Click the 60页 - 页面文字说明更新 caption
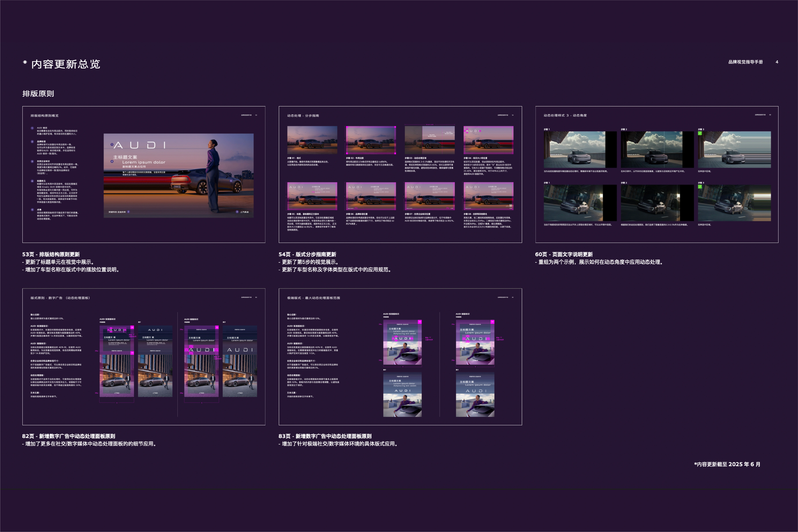This screenshot has height=532, width=798. 564,254
